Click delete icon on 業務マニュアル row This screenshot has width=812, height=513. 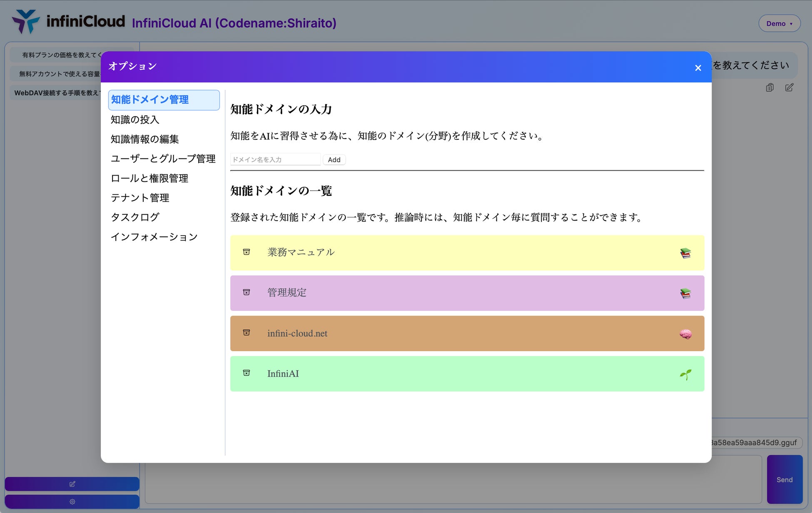pyautogui.click(x=247, y=252)
